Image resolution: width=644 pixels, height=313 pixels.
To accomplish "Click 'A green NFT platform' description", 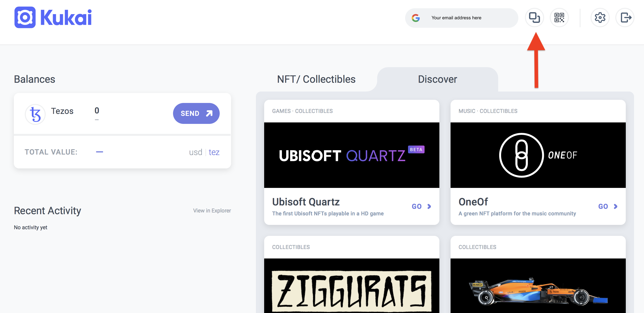I will pos(517,214).
